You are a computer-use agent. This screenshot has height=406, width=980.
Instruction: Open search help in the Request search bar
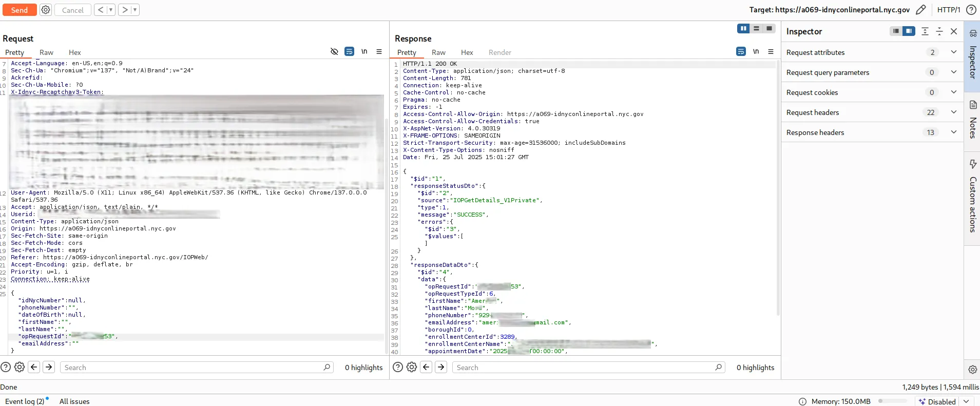click(6, 367)
